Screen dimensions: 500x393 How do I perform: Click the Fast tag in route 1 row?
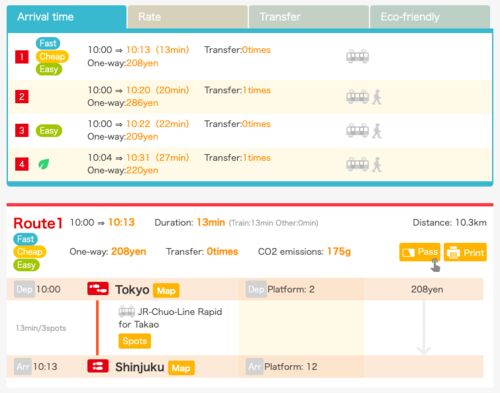(x=48, y=43)
